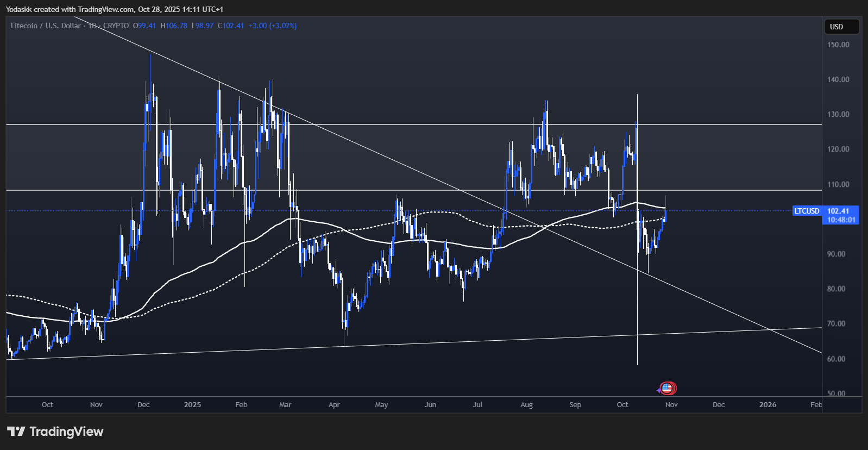868x450 pixels.
Task: Click the LTCUSD price label tag
Action: 807,211
